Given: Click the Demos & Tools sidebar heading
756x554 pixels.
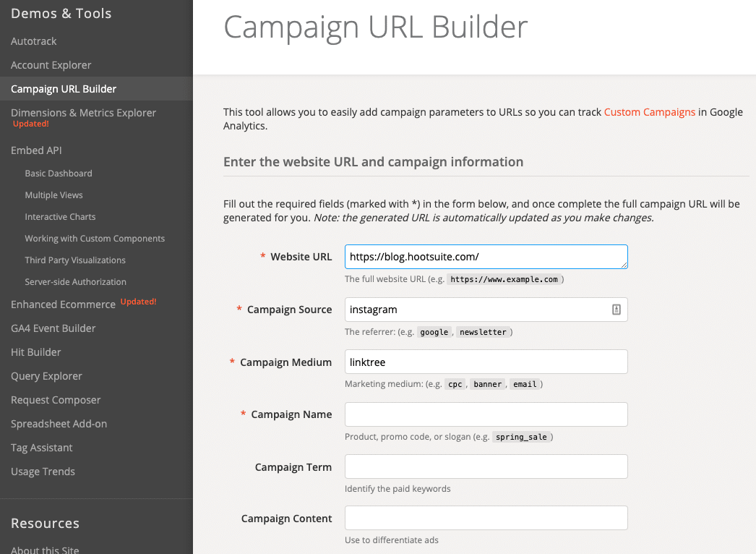Looking at the screenshot, I should 61,14.
